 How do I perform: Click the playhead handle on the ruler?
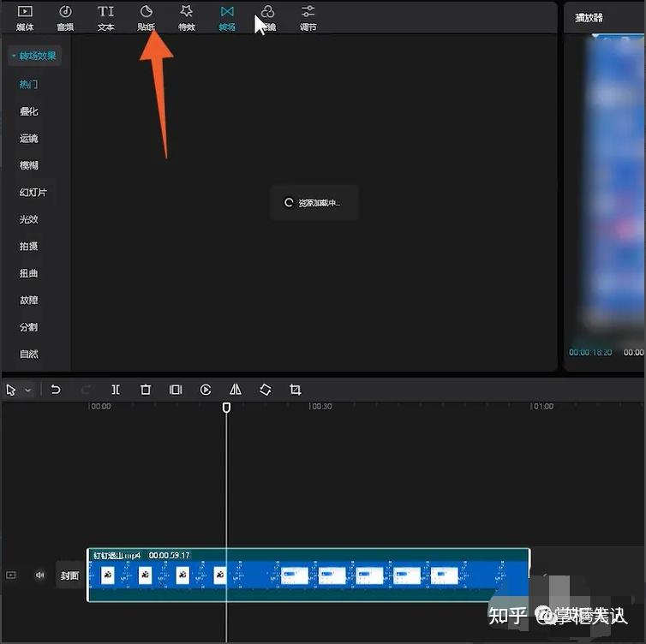[x=226, y=408]
